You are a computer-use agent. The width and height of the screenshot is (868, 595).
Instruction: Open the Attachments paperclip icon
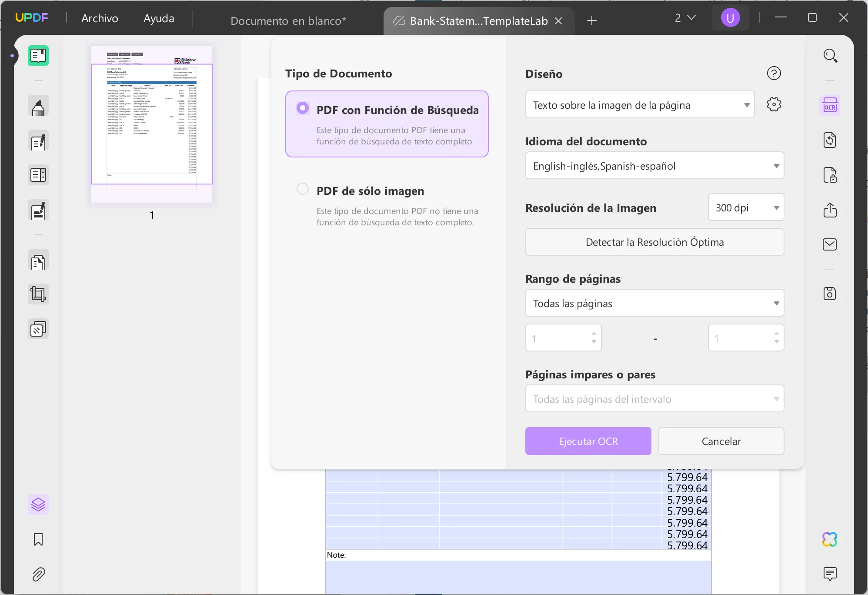[x=38, y=574]
